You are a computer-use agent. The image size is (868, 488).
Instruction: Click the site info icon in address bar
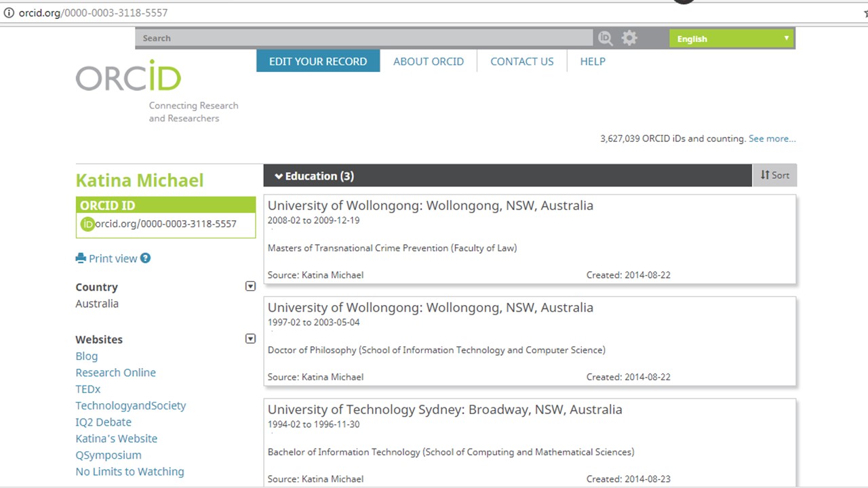(9, 13)
